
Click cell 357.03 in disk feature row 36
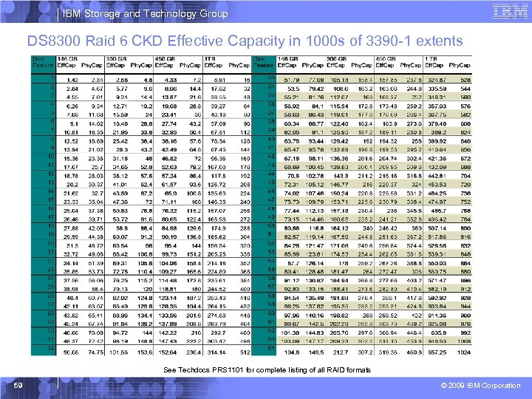point(437,106)
